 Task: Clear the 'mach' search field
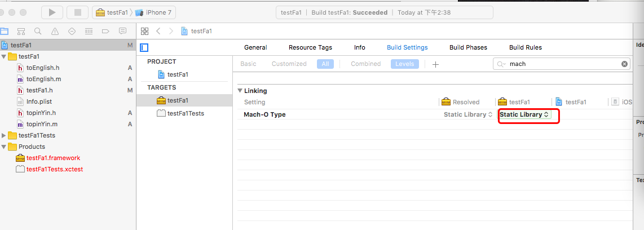coord(624,64)
